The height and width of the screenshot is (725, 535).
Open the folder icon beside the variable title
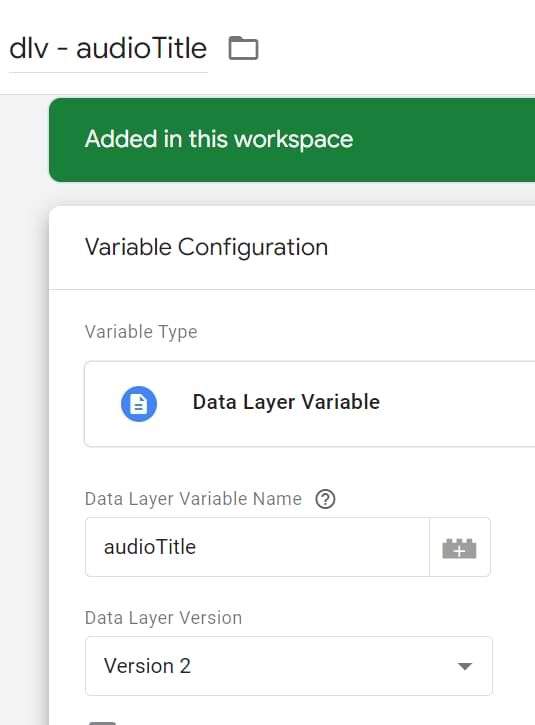point(243,48)
